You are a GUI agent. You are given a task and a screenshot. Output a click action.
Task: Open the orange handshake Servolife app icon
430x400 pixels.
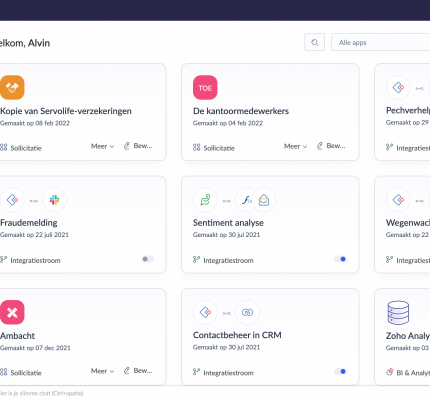coord(12,87)
